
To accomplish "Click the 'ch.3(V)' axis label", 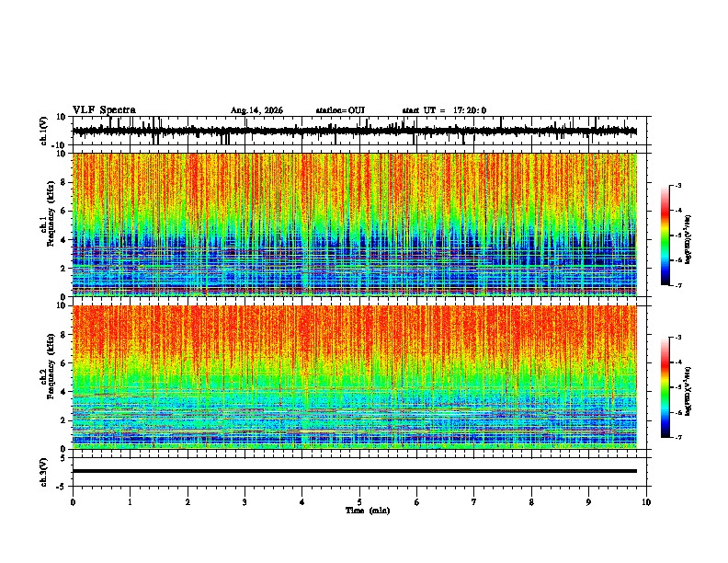I will pyautogui.click(x=44, y=472).
